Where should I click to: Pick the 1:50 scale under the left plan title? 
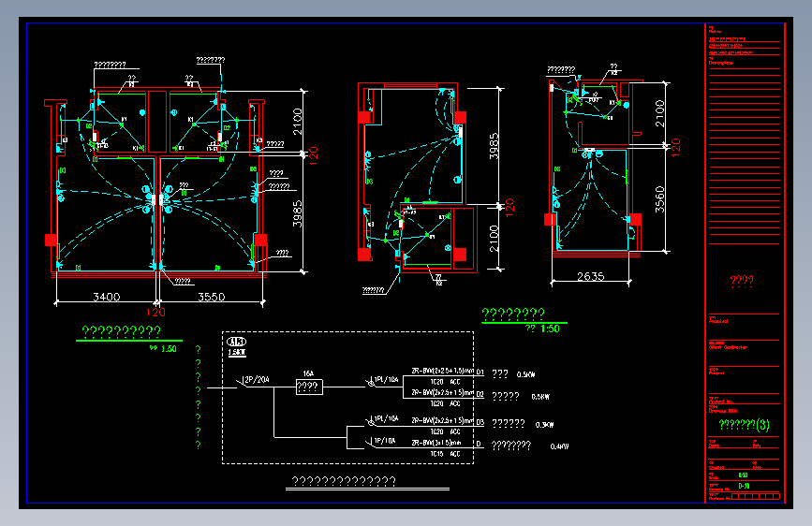169,349
